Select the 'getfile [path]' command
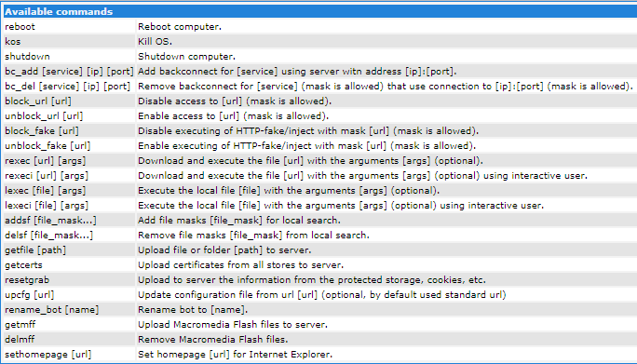 [x=35, y=250]
